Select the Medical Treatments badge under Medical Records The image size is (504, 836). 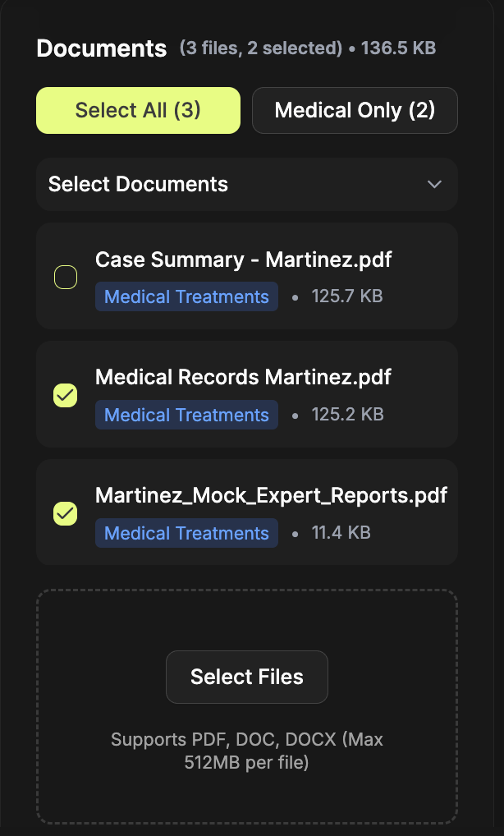[x=186, y=415]
